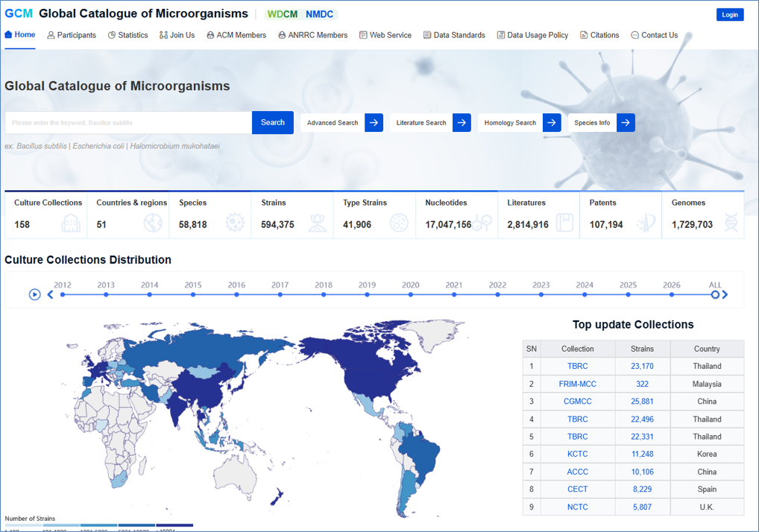Open the Contact Us page
Image resolution: width=759 pixels, height=532 pixels.
(x=655, y=35)
